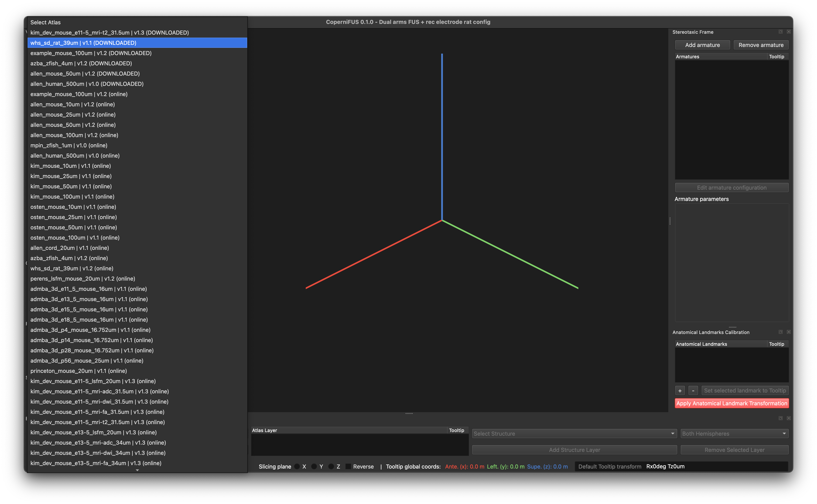Close the Anatomical Landmarks Calibration panel

(789, 332)
